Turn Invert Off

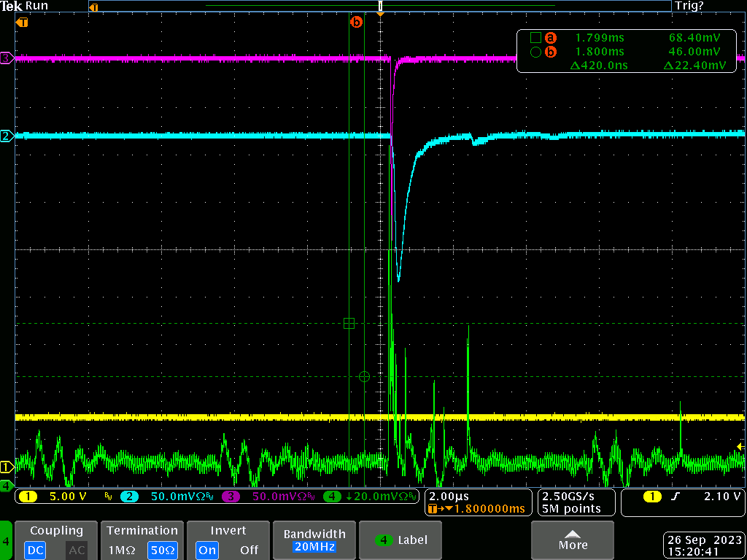point(249,550)
